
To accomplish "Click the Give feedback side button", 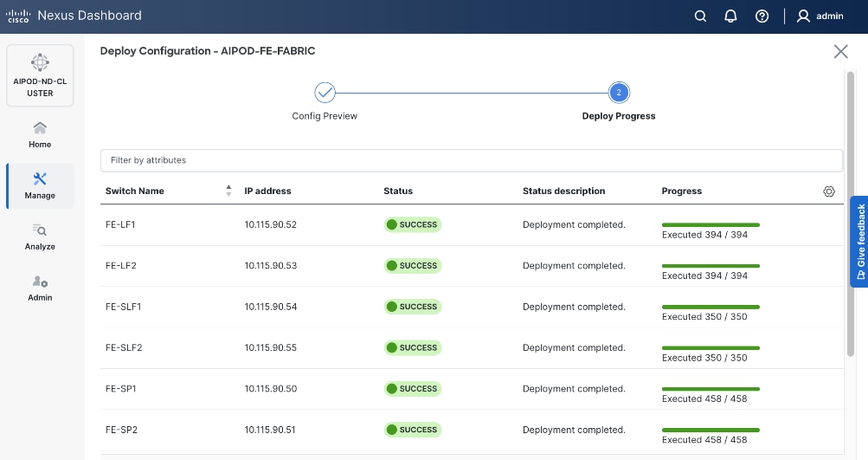I will click(x=859, y=241).
